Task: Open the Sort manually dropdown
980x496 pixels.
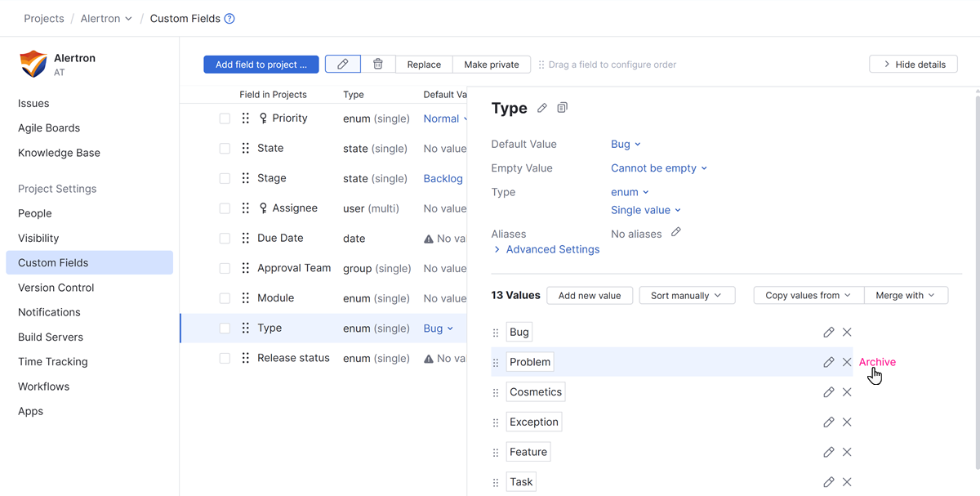Action: tap(687, 295)
